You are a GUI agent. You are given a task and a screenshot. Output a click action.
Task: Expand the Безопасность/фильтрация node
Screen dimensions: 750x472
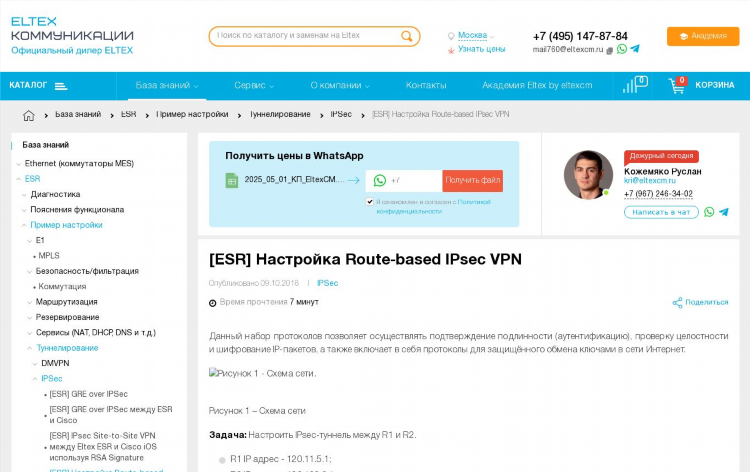point(30,272)
